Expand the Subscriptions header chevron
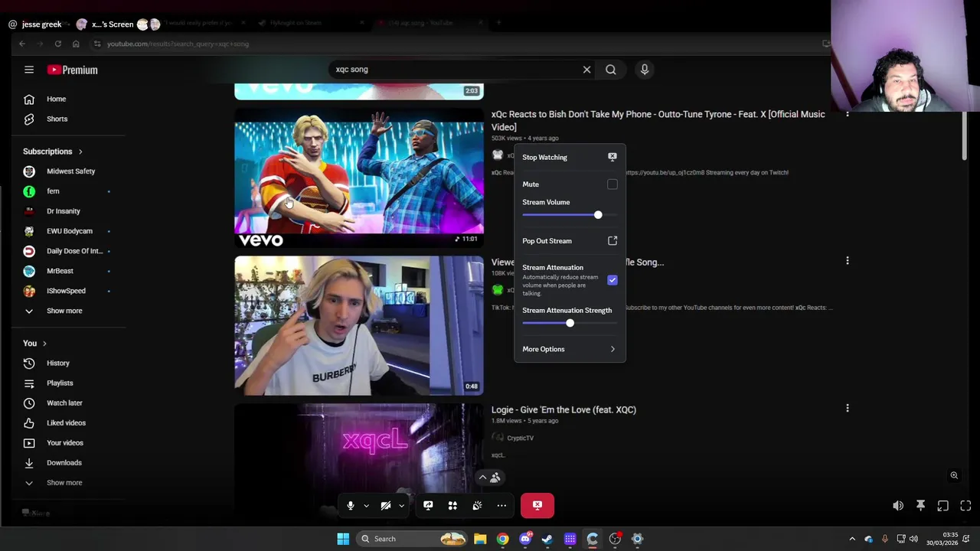Screen dimensions: 980x551 [x=80, y=152]
